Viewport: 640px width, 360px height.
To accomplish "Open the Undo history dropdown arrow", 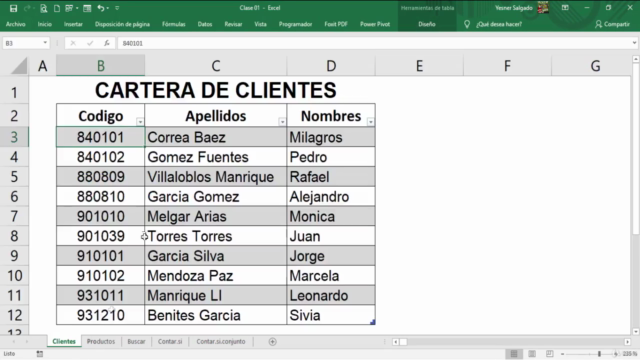I will [x=107, y=8].
